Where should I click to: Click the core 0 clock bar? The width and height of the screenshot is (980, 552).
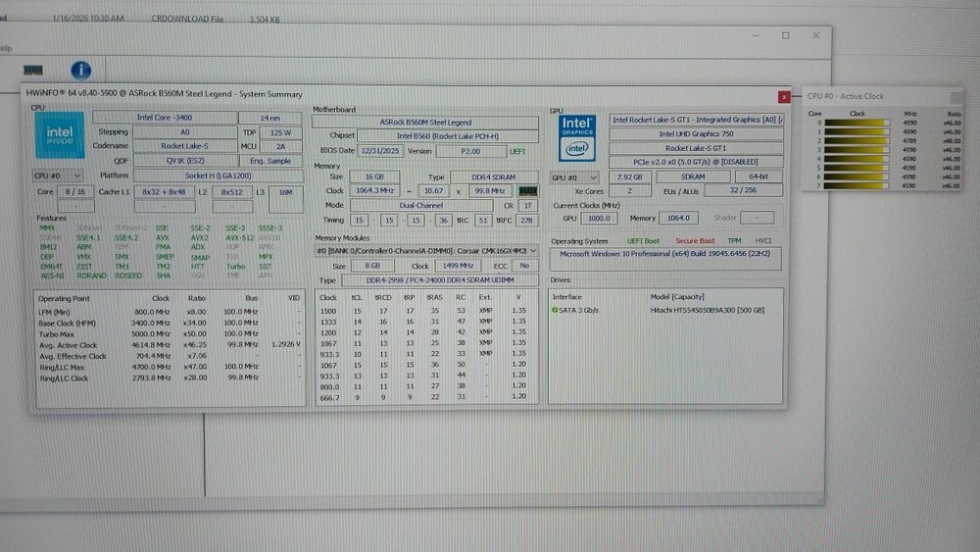coord(857,124)
